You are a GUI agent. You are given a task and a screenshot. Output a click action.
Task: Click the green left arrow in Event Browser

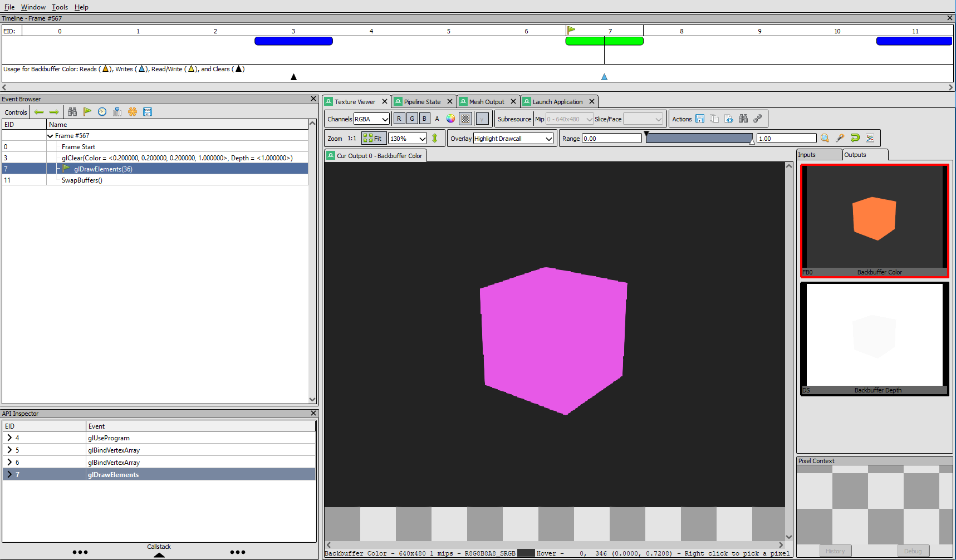point(39,112)
